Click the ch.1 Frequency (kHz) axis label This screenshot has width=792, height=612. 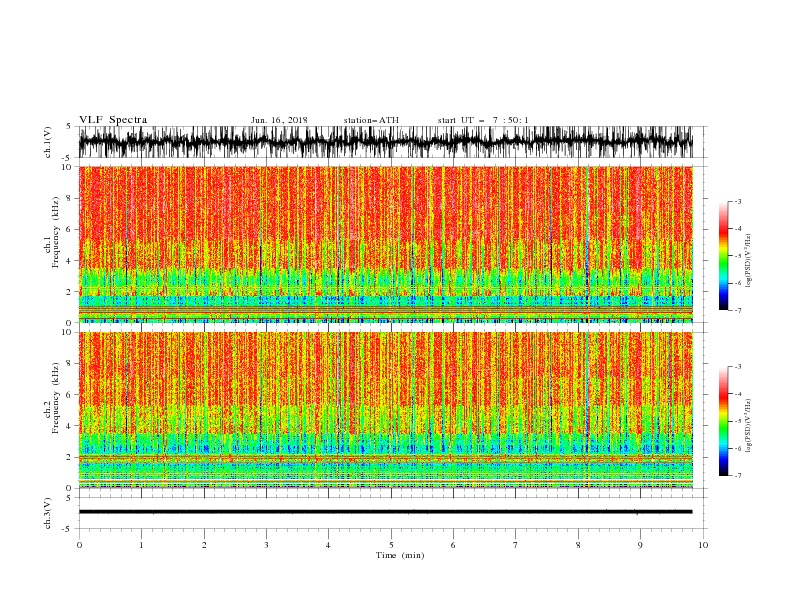[52, 232]
